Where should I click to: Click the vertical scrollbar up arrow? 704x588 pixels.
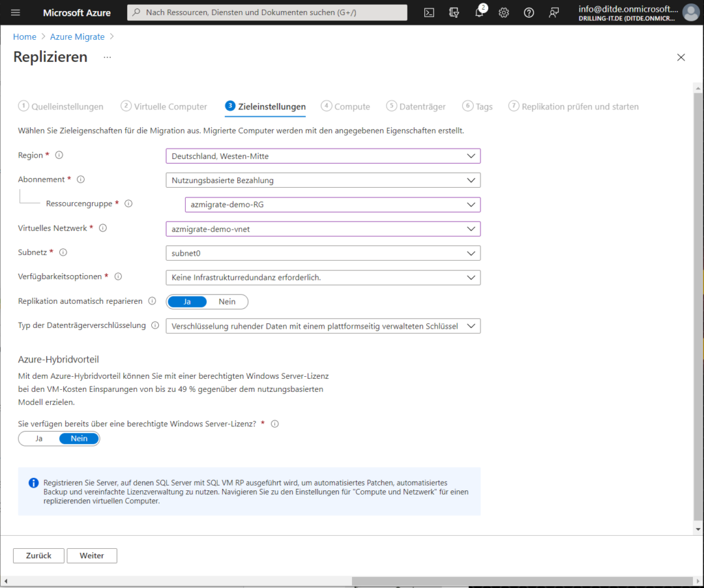tap(698, 89)
